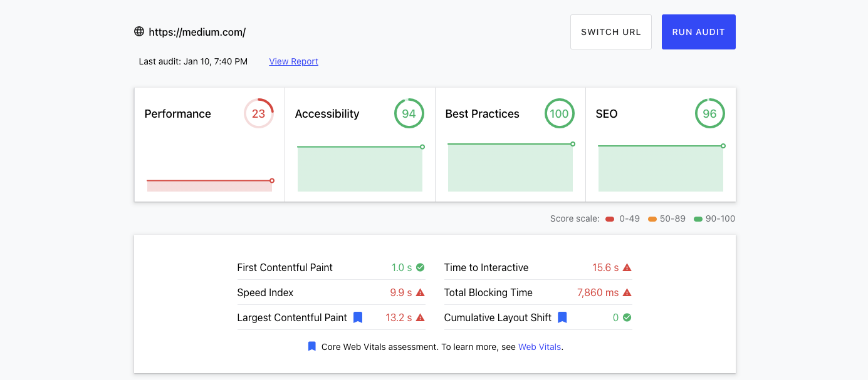Click the globe icon beside medium.com URL
Screen dimensions: 868x380
139,31
